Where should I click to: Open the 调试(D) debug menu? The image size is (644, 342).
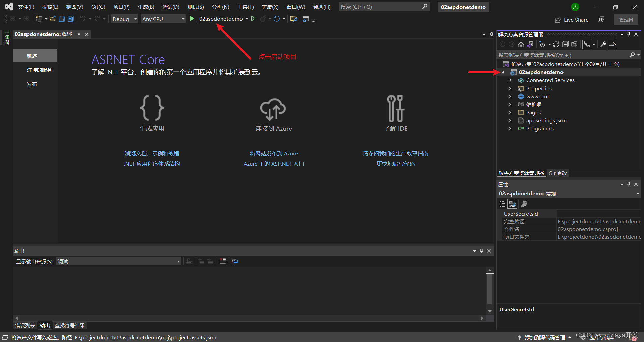click(x=171, y=7)
